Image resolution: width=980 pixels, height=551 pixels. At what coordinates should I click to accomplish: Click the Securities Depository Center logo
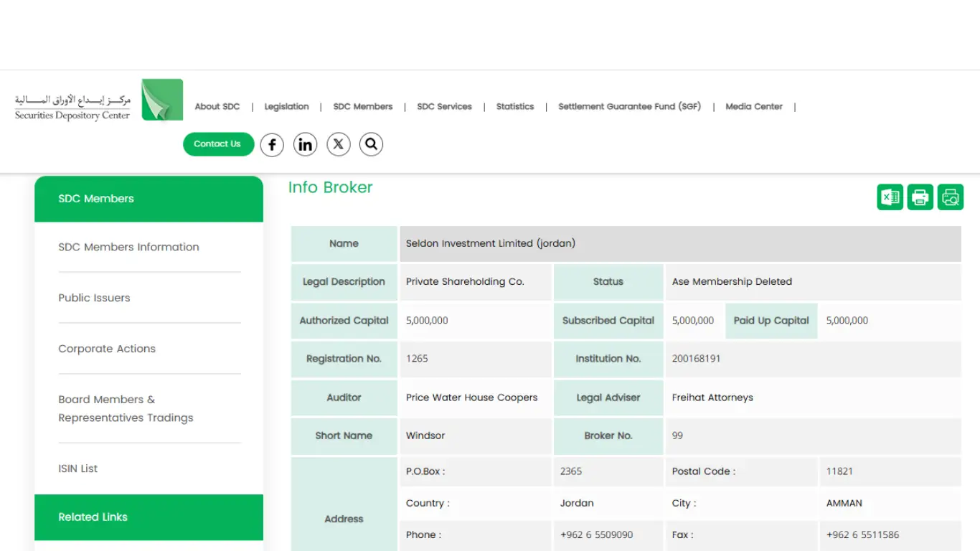click(99, 100)
